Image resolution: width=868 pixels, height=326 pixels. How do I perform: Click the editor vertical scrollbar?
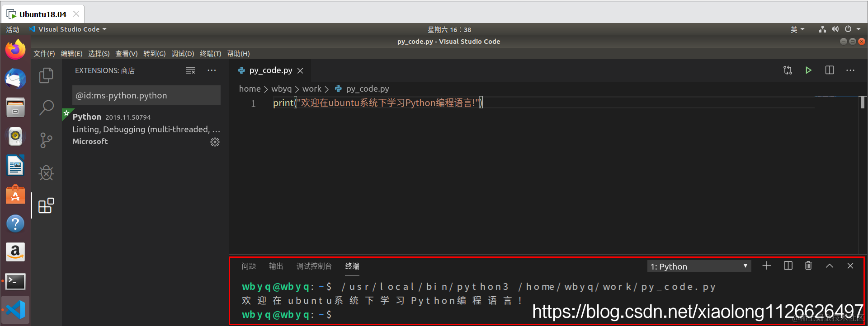tap(863, 102)
